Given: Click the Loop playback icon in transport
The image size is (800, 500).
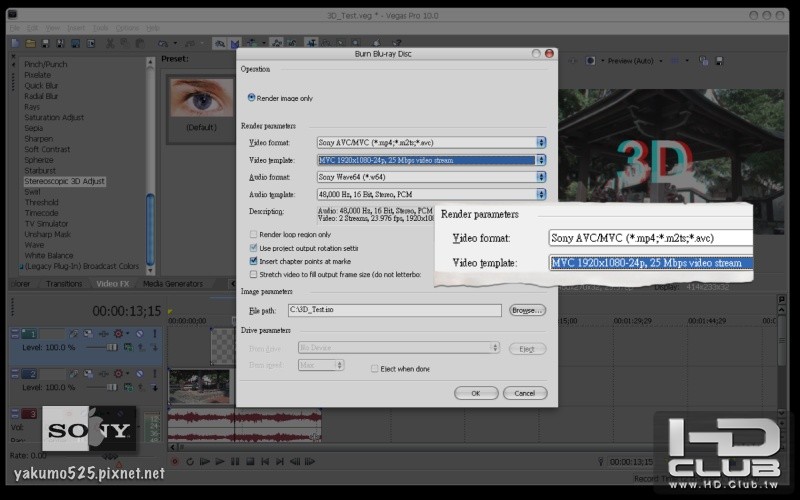Looking at the screenshot, I should tap(190, 462).
